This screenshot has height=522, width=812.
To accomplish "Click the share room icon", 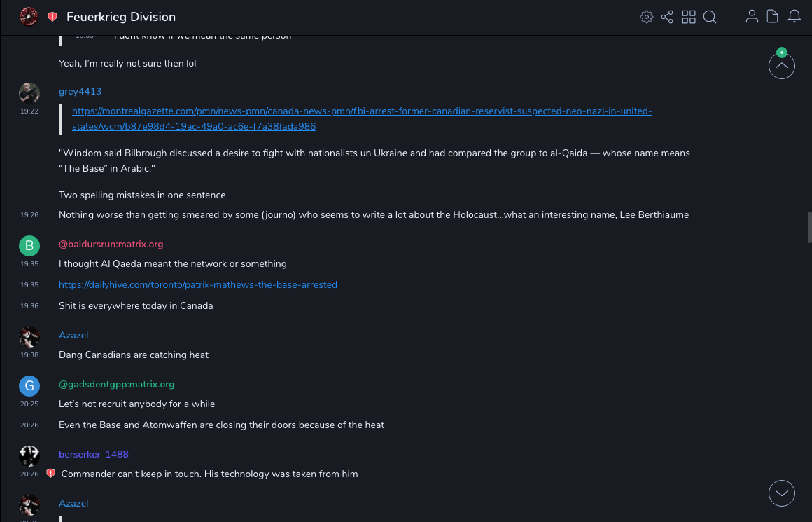I will tap(667, 17).
